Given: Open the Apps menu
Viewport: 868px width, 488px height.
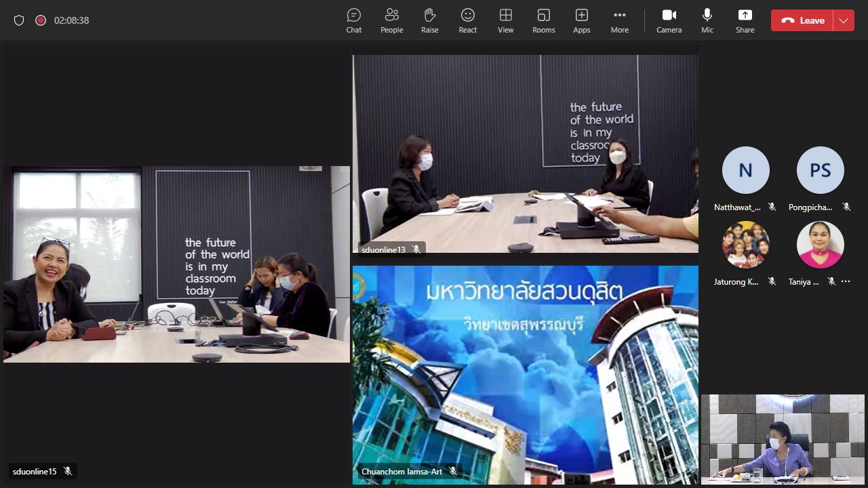Looking at the screenshot, I should click(581, 20).
